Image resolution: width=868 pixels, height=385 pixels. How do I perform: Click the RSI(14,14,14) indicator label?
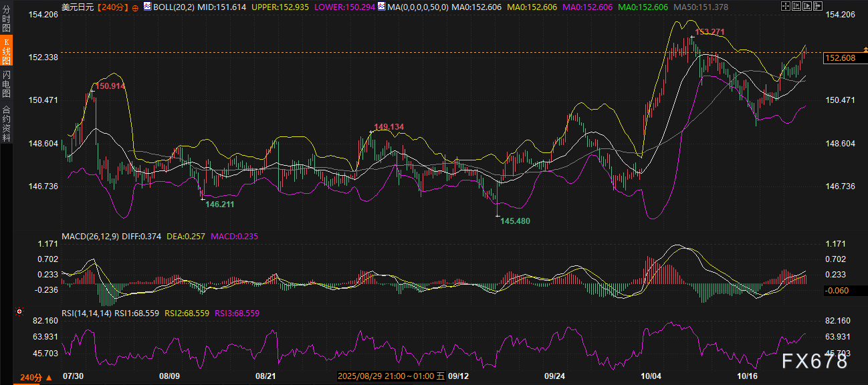click(86, 313)
